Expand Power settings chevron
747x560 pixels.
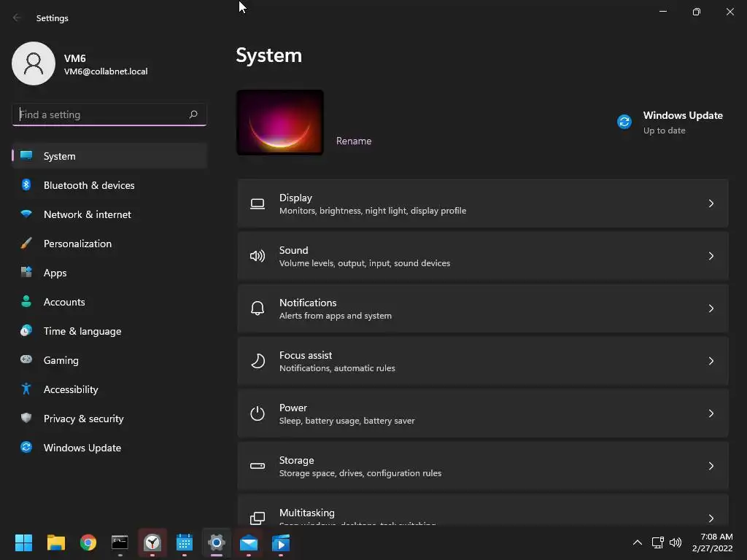point(711,413)
